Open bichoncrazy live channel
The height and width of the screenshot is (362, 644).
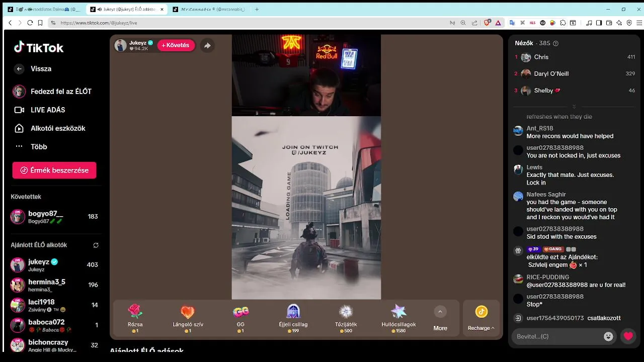point(54,345)
